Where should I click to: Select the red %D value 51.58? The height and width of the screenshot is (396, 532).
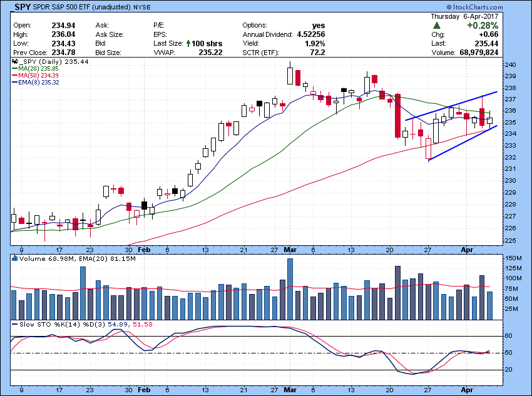click(x=143, y=325)
